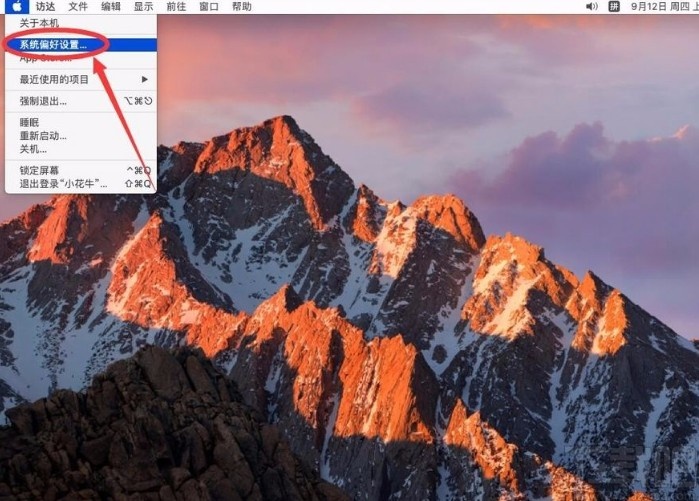This screenshot has width=699, height=501.
Task: Select 锁定屏幕 (Lock Screen)
Action: pos(40,170)
